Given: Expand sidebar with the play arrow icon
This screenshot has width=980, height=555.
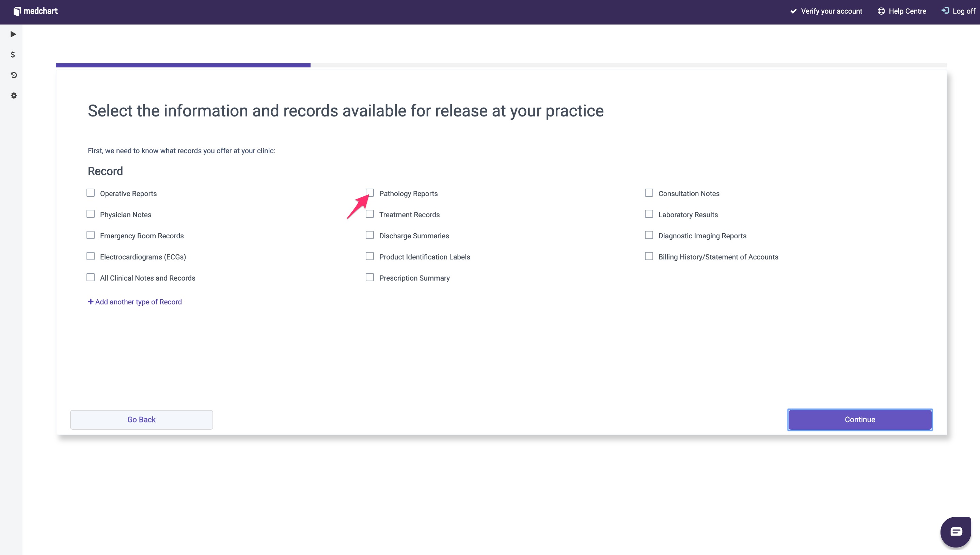Looking at the screenshot, I should click(13, 34).
